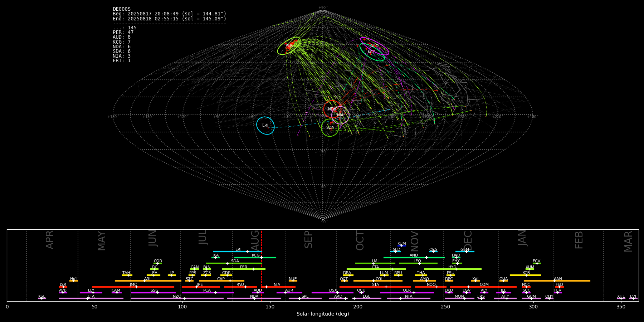The width and height of the screenshot is (644, 322).
Task: Select the 'NDA: 6' legend entry
Action: pos(122,47)
